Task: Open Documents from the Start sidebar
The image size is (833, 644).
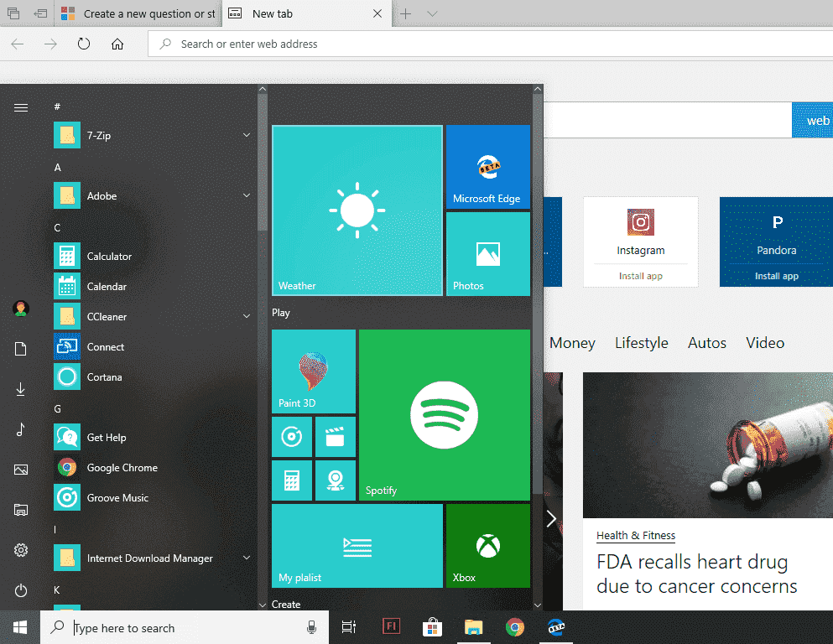Action: click(21, 349)
